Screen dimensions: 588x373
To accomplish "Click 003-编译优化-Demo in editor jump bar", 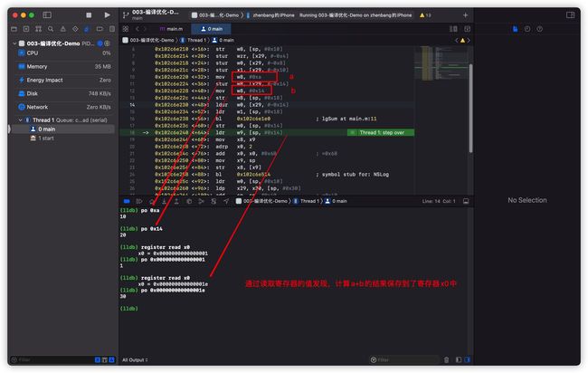I will click(x=148, y=40).
